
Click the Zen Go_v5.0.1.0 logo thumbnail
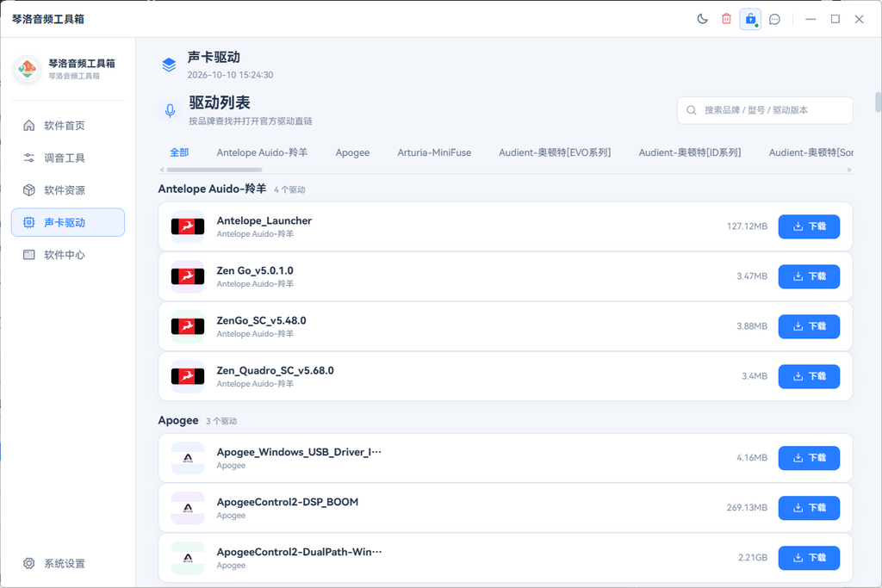tap(187, 276)
